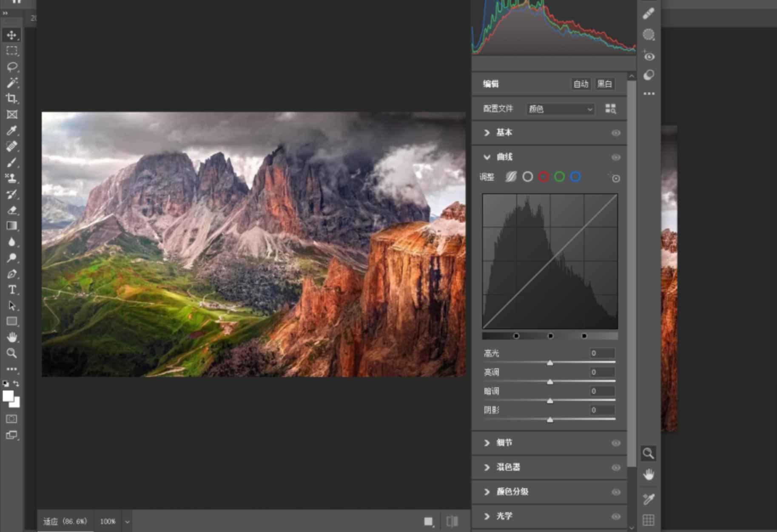Collapse the 曲线 curves section
This screenshot has width=777, height=532.
(x=487, y=157)
